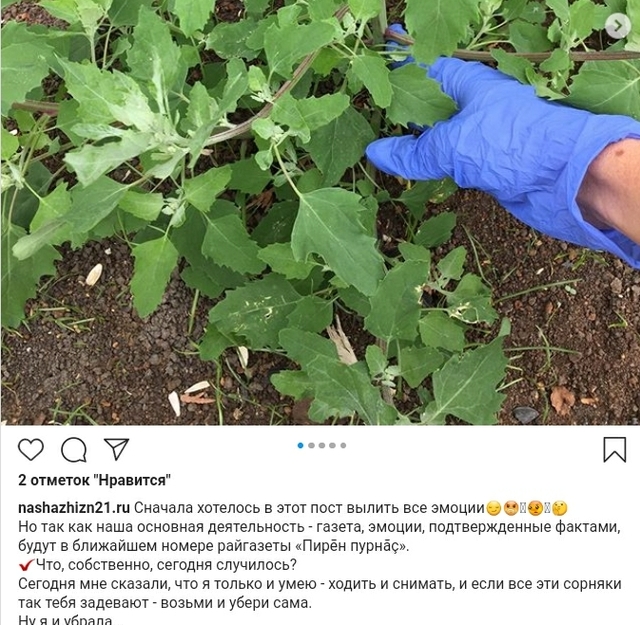This screenshot has width=640, height=625.
Task: Select the first blue carousel dot
Action: pyautogui.click(x=301, y=445)
